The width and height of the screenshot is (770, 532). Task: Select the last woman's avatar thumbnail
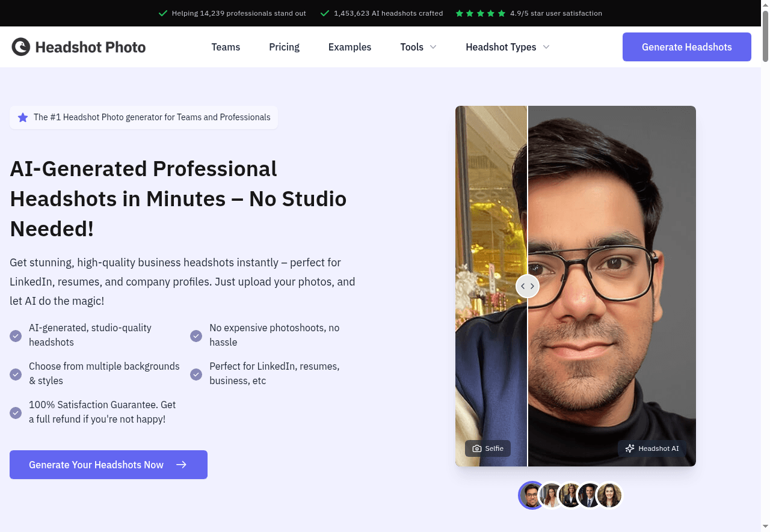609,495
